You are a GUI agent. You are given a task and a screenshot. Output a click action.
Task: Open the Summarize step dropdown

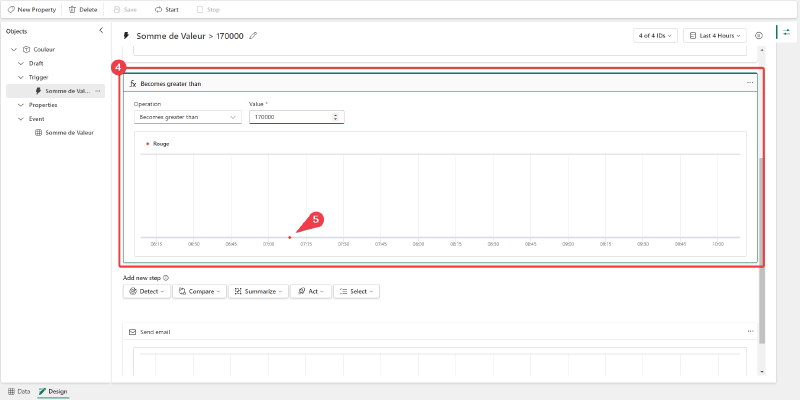[258, 291]
